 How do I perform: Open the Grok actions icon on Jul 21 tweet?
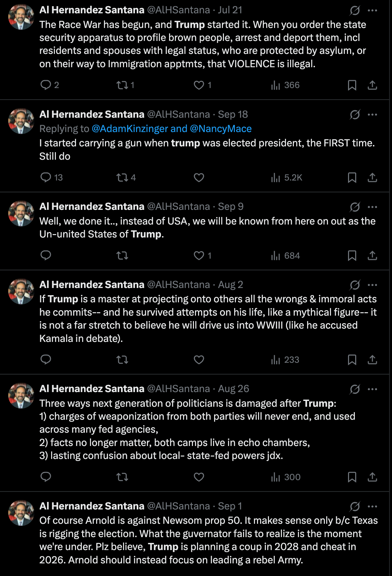[x=355, y=10]
